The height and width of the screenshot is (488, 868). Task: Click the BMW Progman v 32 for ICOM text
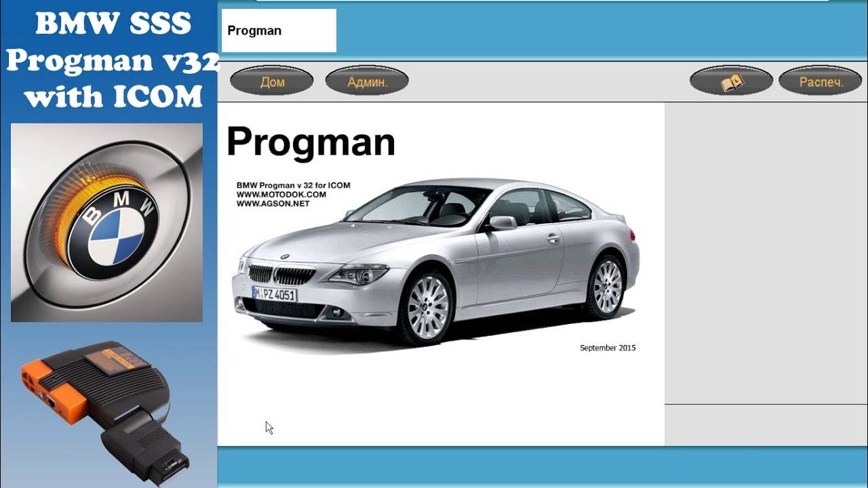click(293, 186)
